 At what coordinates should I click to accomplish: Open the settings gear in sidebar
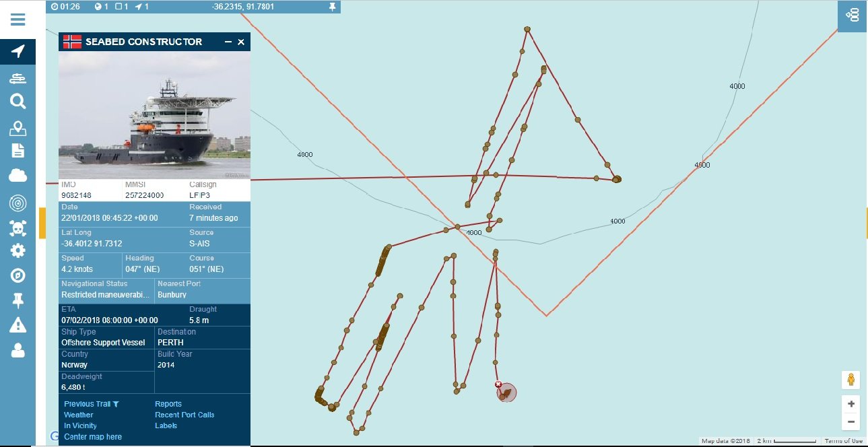[18, 251]
